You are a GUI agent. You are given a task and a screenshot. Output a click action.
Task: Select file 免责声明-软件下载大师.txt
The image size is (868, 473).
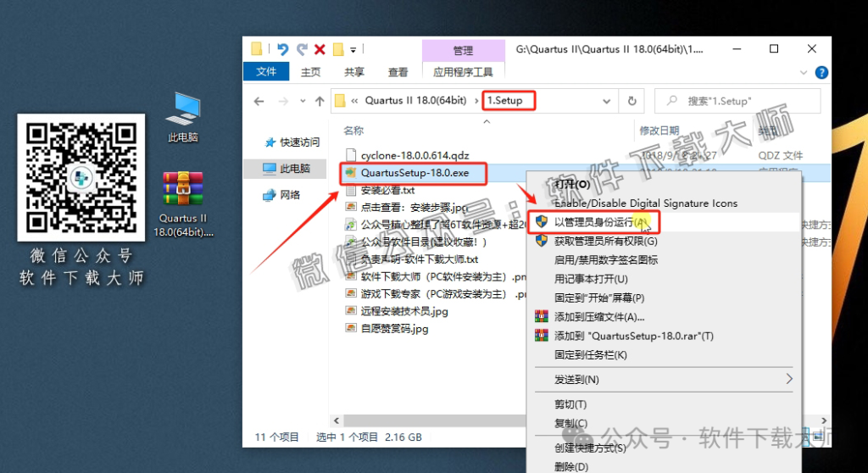point(419,259)
